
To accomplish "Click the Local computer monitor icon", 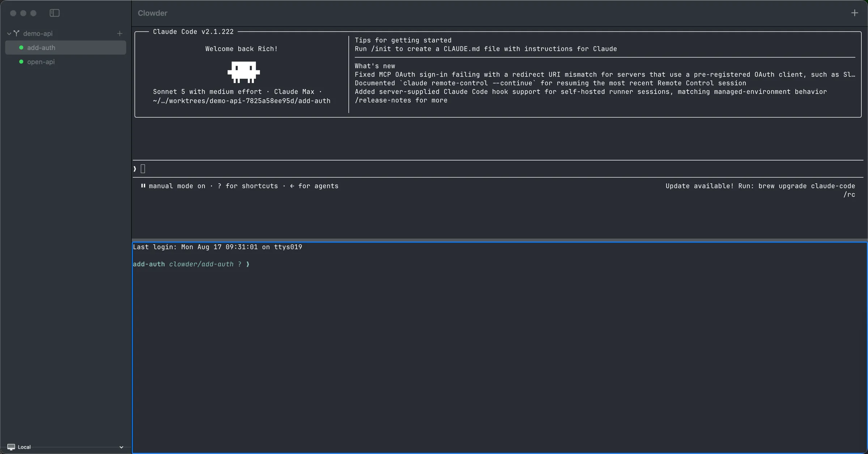I will pyautogui.click(x=11, y=447).
